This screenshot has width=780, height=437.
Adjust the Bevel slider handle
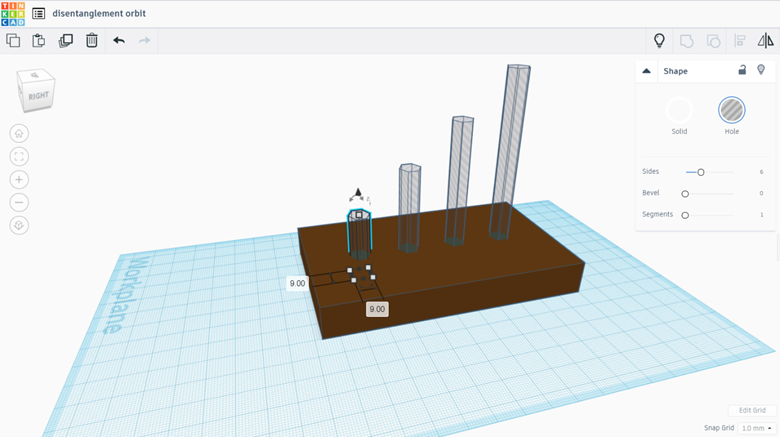pos(685,194)
